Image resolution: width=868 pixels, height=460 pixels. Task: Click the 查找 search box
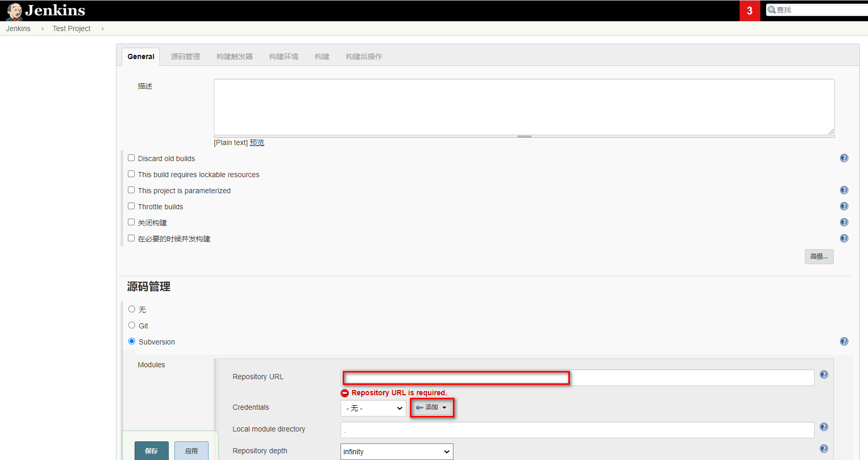(x=818, y=10)
